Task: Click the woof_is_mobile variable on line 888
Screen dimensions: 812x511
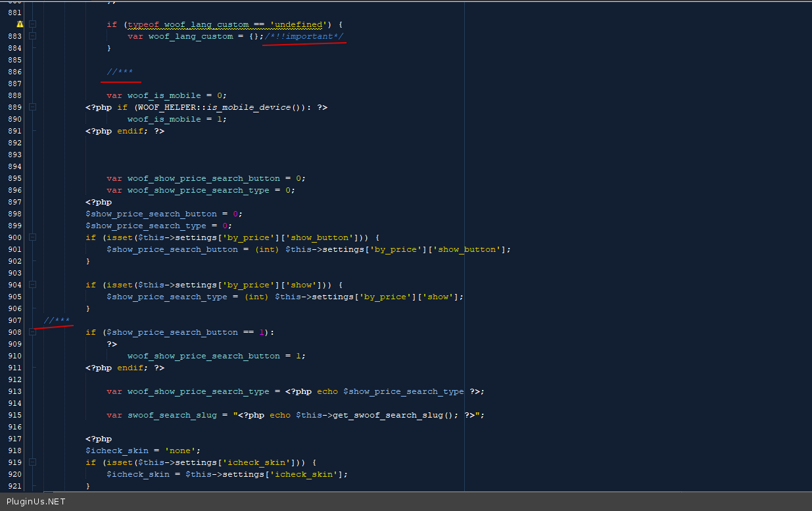Action: (167, 95)
